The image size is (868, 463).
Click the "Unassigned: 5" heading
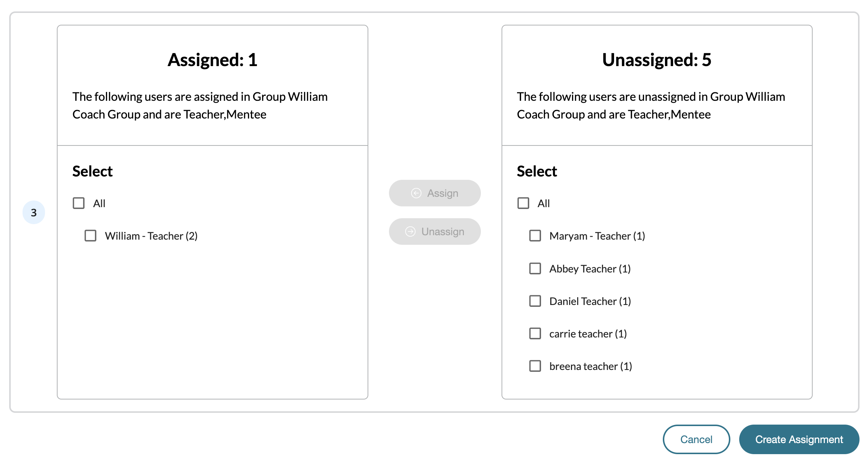[657, 60]
